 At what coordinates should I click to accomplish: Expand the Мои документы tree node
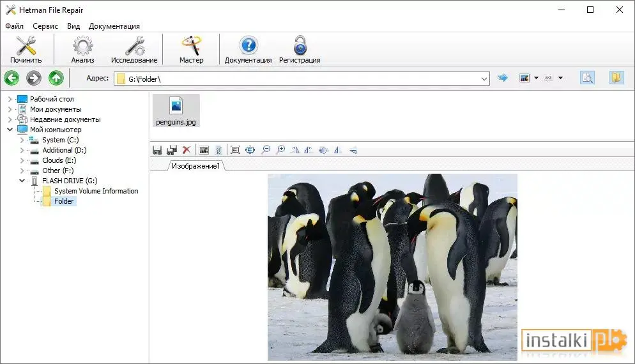(10, 109)
